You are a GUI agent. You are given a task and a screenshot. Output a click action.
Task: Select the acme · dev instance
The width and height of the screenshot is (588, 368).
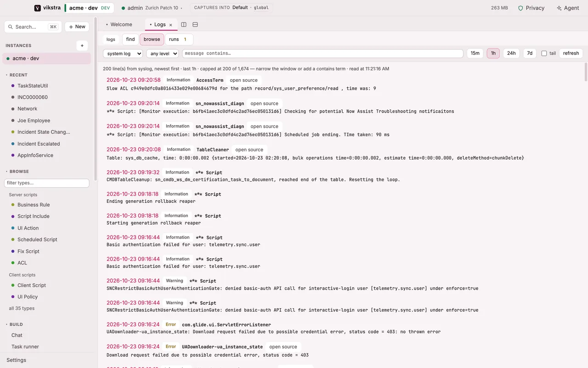(x=47, y=58)
